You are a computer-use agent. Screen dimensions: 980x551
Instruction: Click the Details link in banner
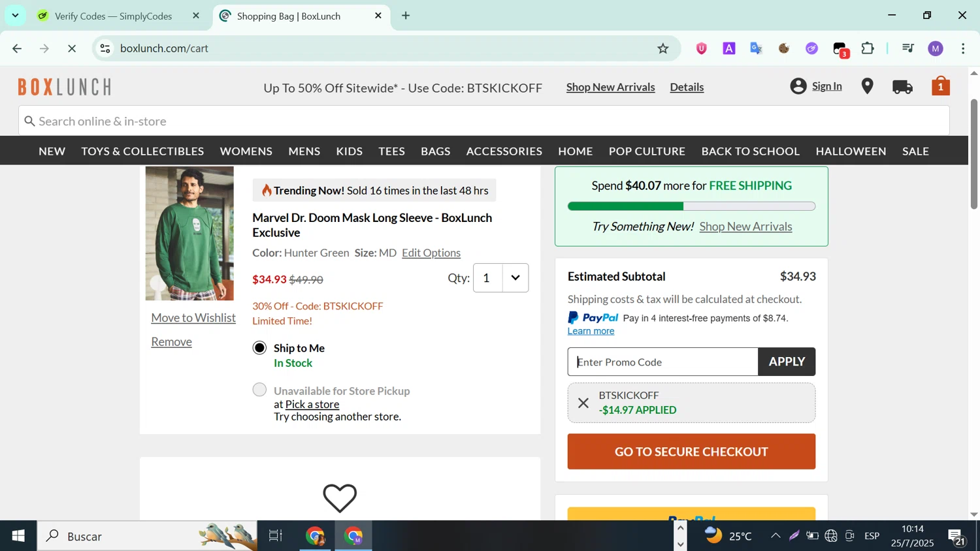click(687, 87)
